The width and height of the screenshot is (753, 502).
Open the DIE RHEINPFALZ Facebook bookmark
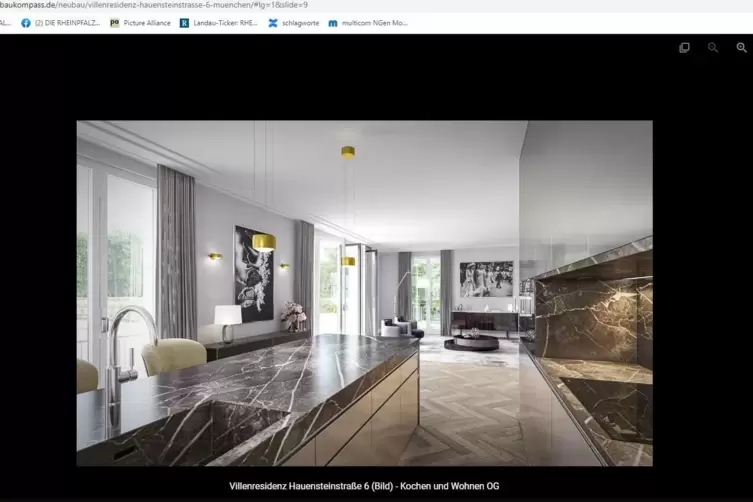[61, 23]
